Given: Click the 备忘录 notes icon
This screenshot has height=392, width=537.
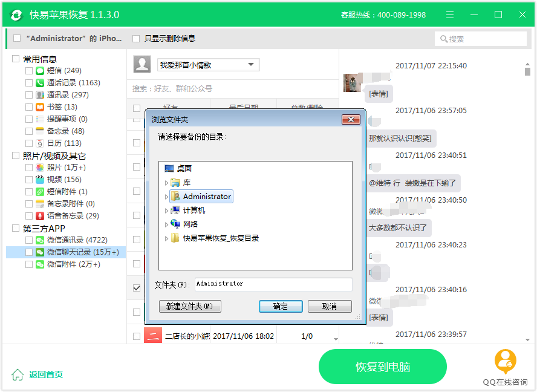Looking at the screenshot, I should pyautogui.click(x=40, y=131).
